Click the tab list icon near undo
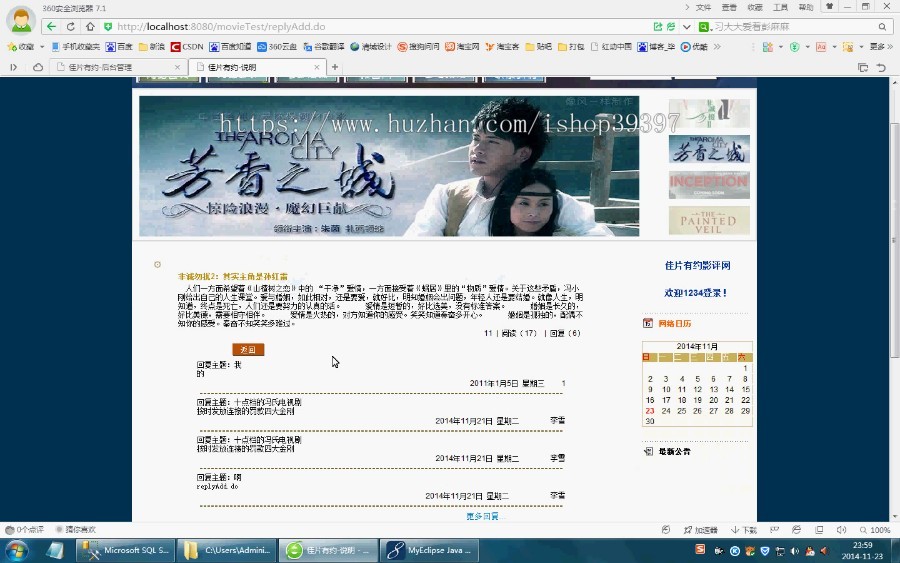 click(x=863, y=67)
